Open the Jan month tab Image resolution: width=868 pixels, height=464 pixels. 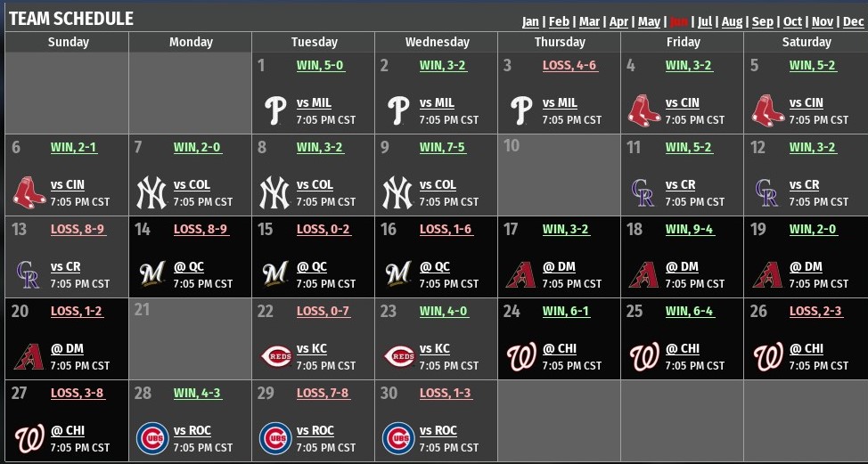[530, 21]
